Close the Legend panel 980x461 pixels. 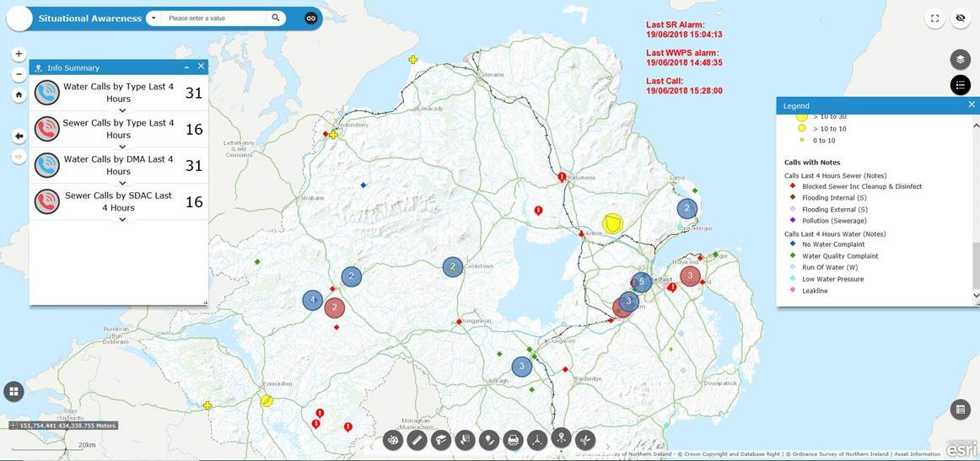972,105
